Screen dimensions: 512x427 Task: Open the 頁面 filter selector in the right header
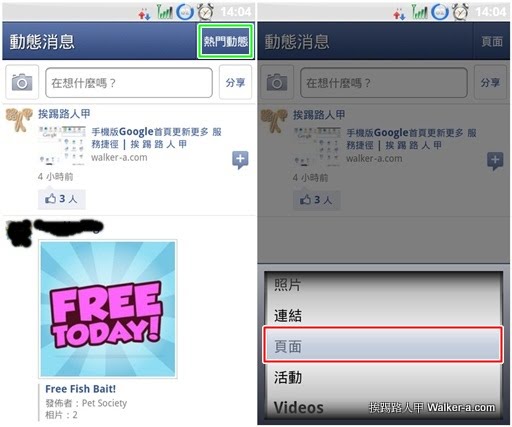[492, 42]
